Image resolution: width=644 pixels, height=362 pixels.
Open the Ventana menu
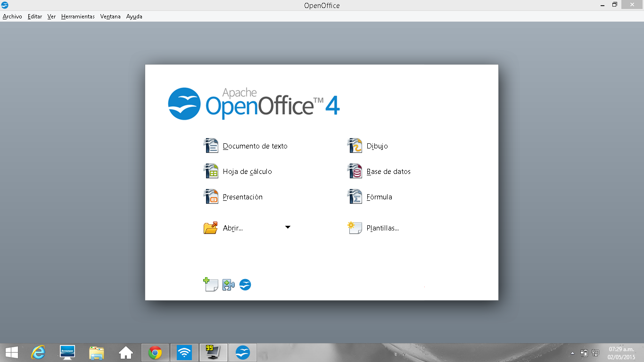pyautogui.click(x=110, y=16)
